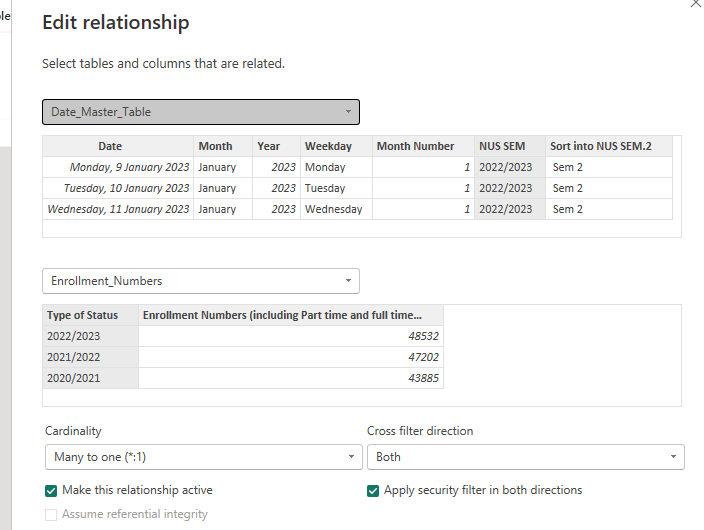Click the Wednesday, 11 January 2023 cell
The image size is (704, 530).
coord(118,209)
